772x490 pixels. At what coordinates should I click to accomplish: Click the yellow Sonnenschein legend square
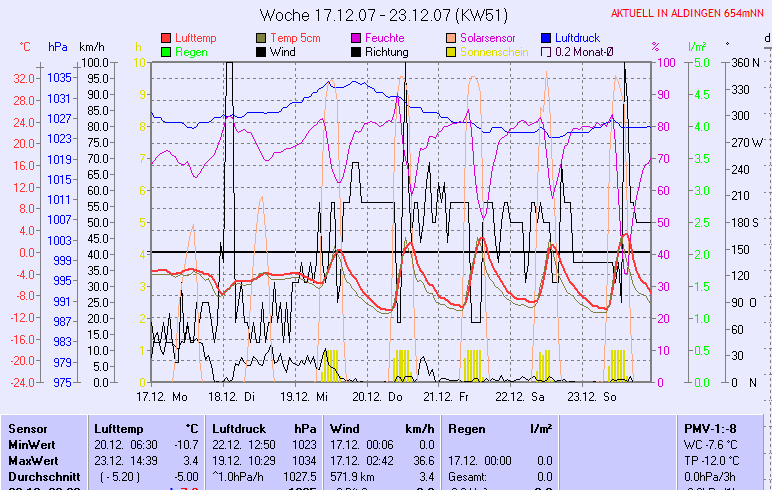pos(451,52)
